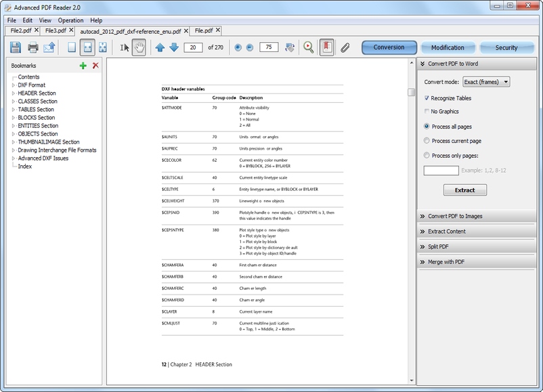Viewport: 543px width, 392px height.
Task: Open the Advanced DXF Issues bookmark
Action: point(43,158)
